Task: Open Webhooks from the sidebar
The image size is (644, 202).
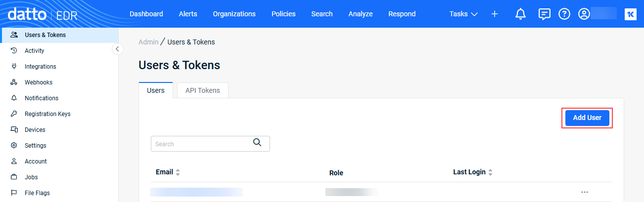Action: coord(38,82)
